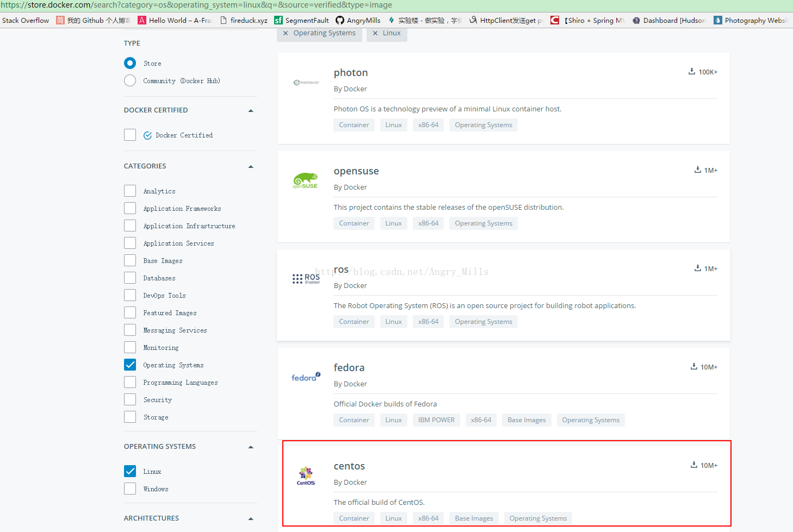Check the Analytics category
Viewport: 793px width, 532px height.
[x=130, y=191]
